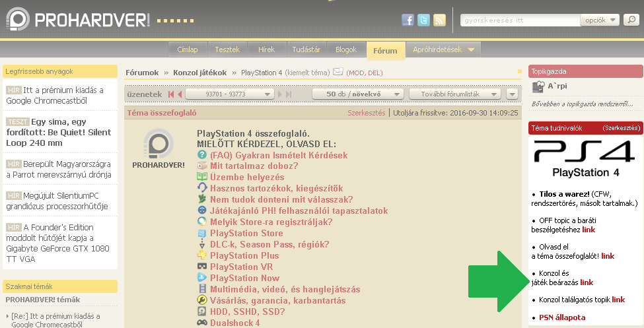Click the steering wheel icon beside Játékajánló
Image resolution: width=644 pixels, height=328 pixels.
tap(201, 210)
